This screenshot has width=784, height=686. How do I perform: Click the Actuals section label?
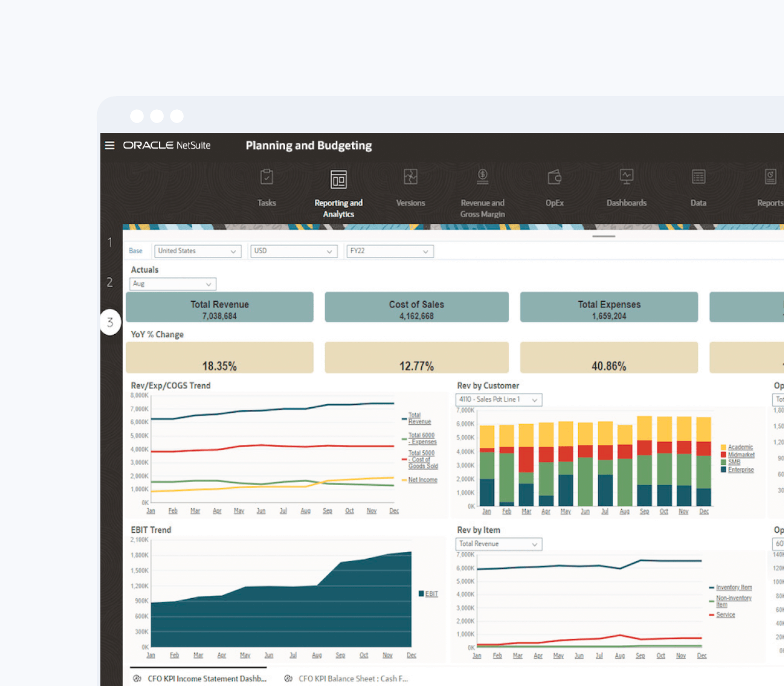(145, 270)
